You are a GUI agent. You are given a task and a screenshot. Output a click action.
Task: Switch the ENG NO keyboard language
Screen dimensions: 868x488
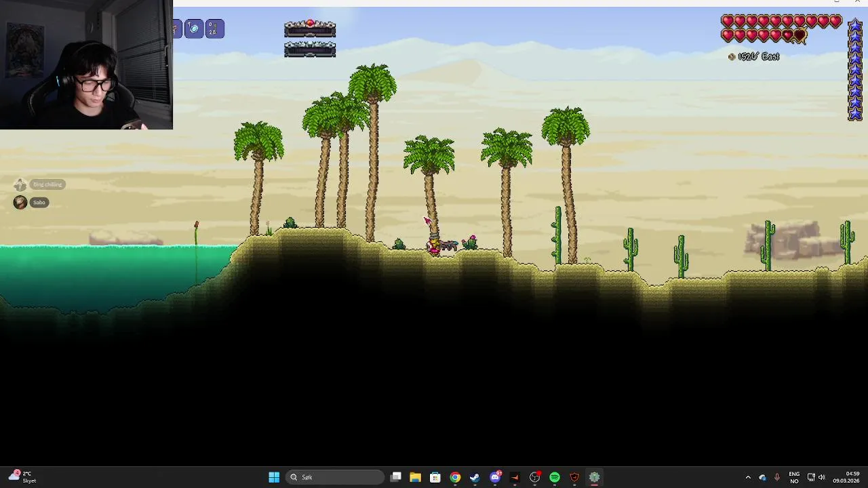(794, 477)
